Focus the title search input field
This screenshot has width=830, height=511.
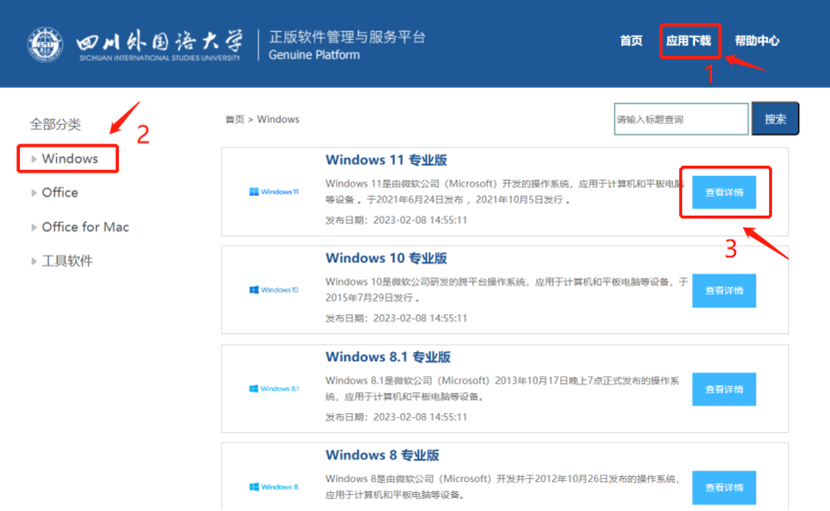(680, 119)
